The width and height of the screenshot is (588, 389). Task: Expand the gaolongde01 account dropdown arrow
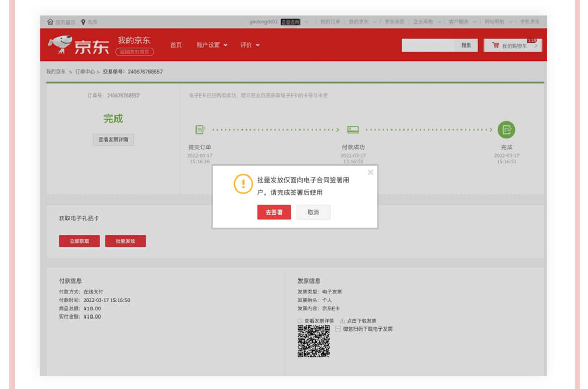306,22
